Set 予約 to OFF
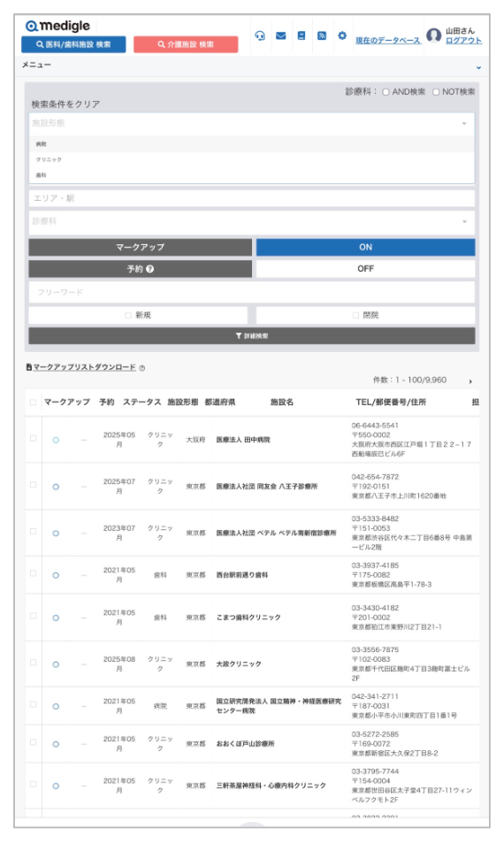Image resolution: width=504 pixels, height=844 pixels. pyautogui.click(x=365, y=269)
